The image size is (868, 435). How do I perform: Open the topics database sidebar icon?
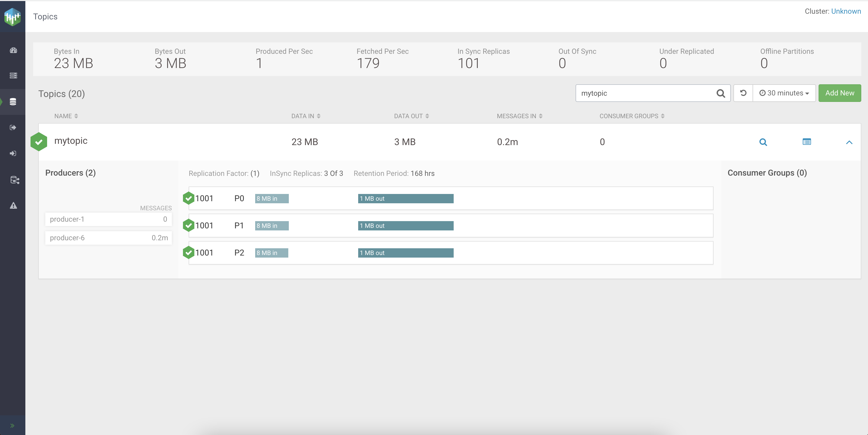13,102
